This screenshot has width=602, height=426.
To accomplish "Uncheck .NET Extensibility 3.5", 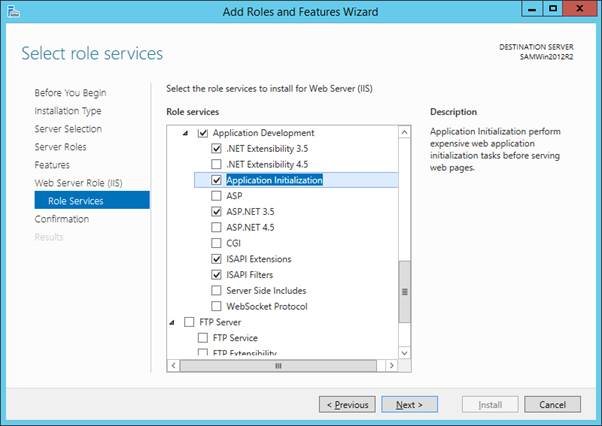I will 217,149.
